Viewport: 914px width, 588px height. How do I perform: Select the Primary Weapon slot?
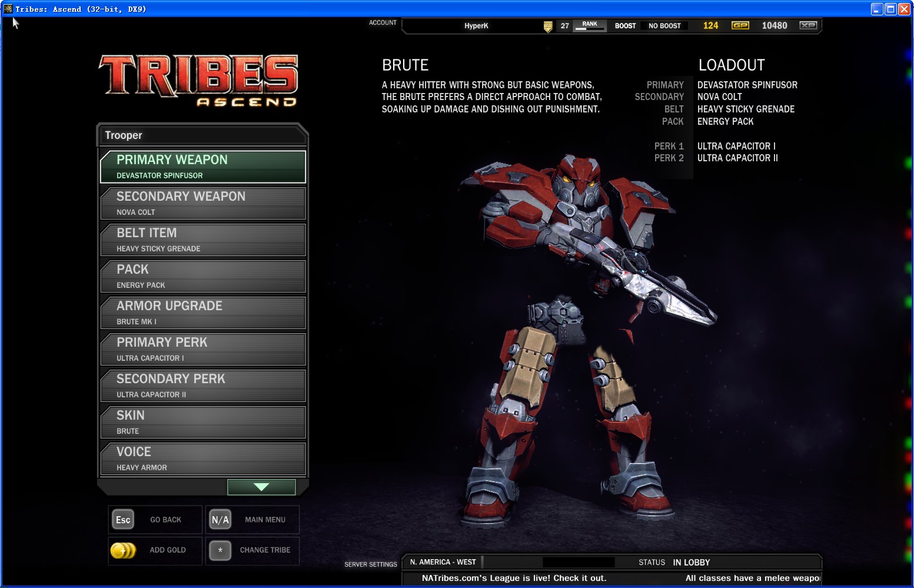point(203,167)
